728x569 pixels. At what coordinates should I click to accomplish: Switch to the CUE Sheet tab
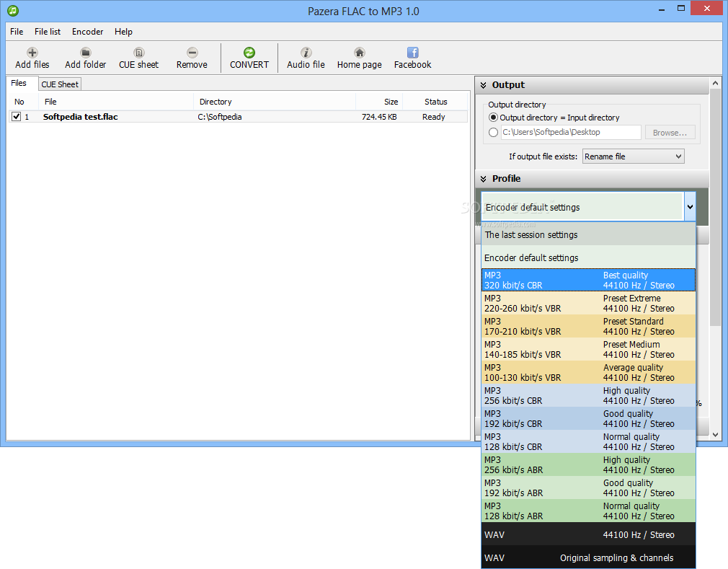tap(60, 84)
